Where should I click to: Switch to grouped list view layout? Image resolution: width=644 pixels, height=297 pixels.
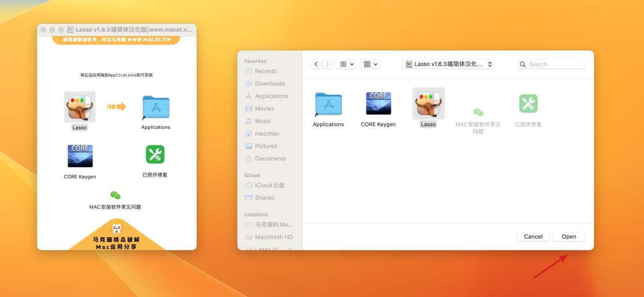[367, 64]
